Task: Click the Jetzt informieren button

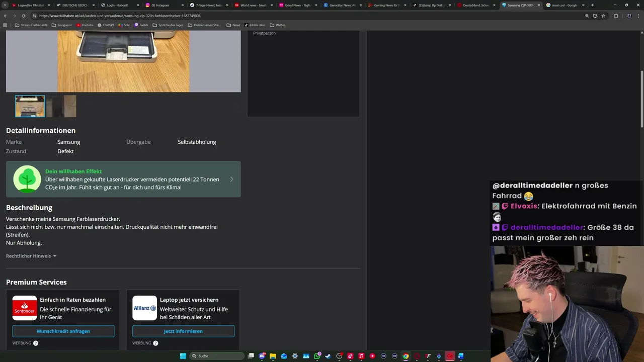Action: click(x=183, y=331)
